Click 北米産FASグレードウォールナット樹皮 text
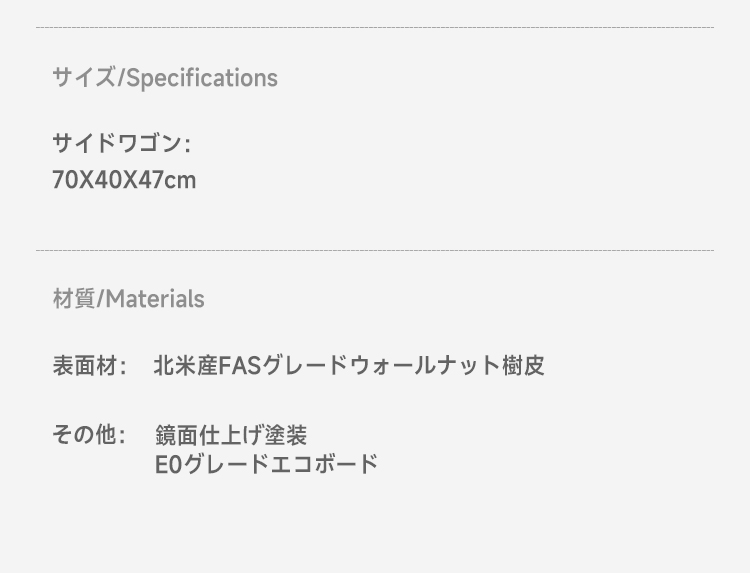Viewport: 750px width, 573px height. click(x=349, y=366)
